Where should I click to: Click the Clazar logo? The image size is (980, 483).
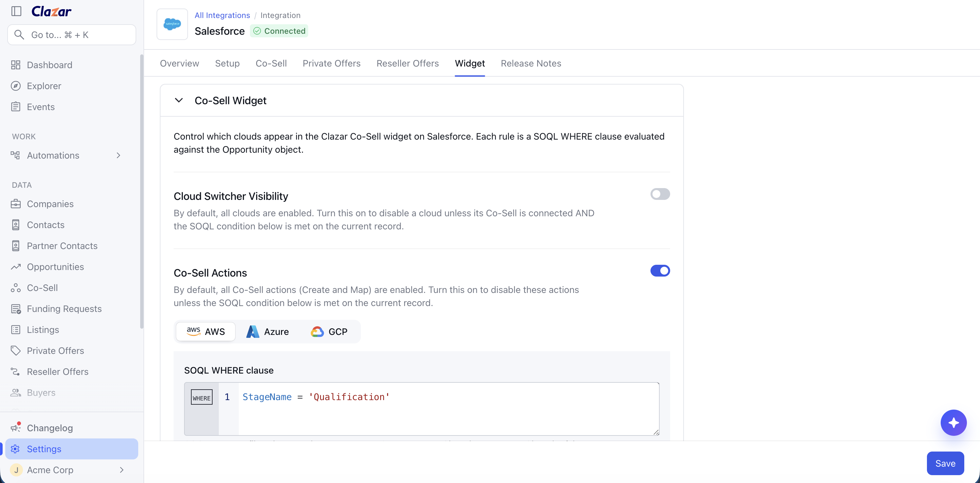pyautogui.click(x=51, y=11)
